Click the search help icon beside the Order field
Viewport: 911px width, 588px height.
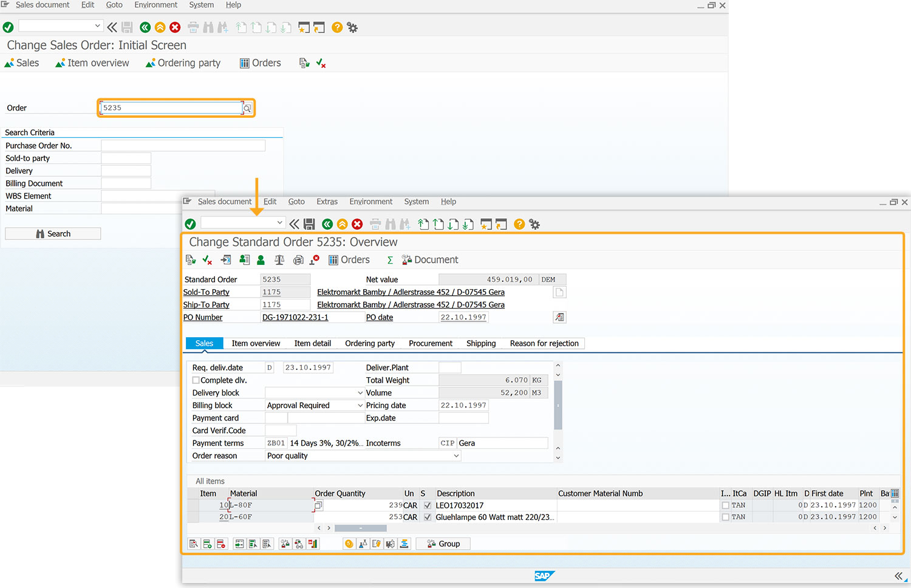click(x=247, y=108)
